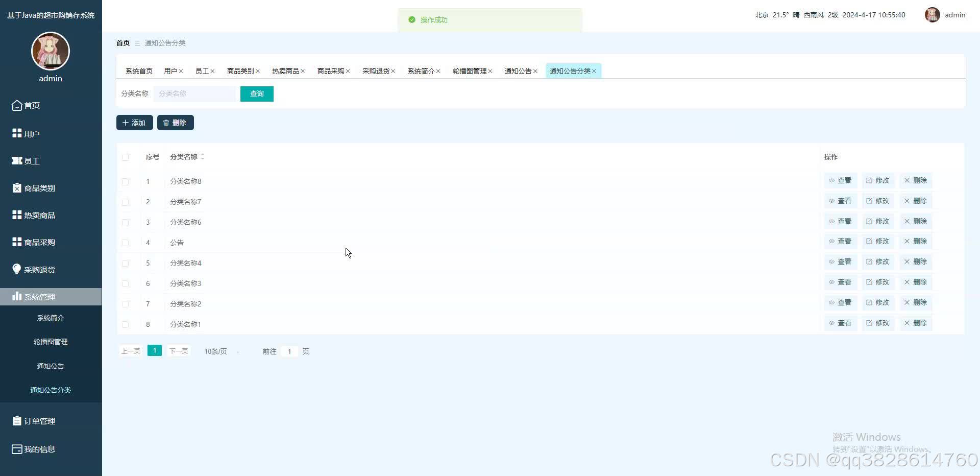Close the 员工 tab with its X
Image resolution: width=980 pixels, height=476 pixels.
(212, 71)
